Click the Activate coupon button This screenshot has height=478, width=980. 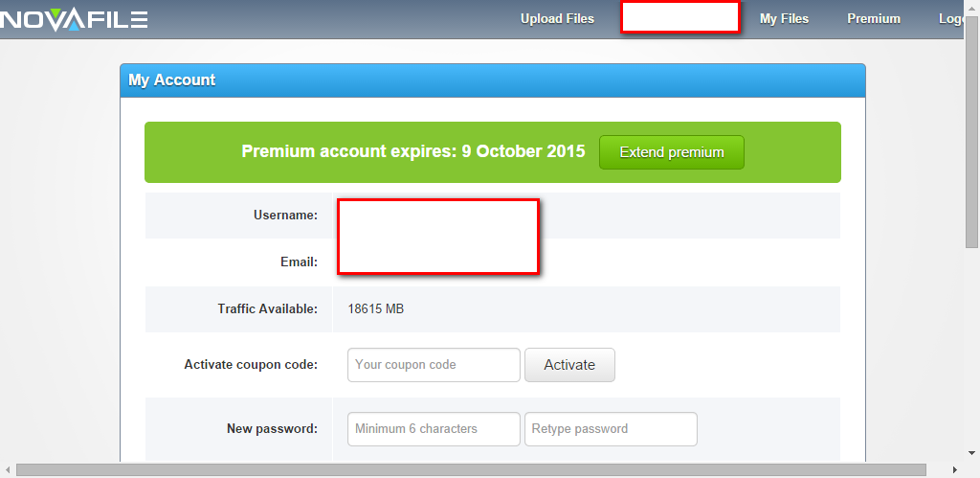pos(569,365)
